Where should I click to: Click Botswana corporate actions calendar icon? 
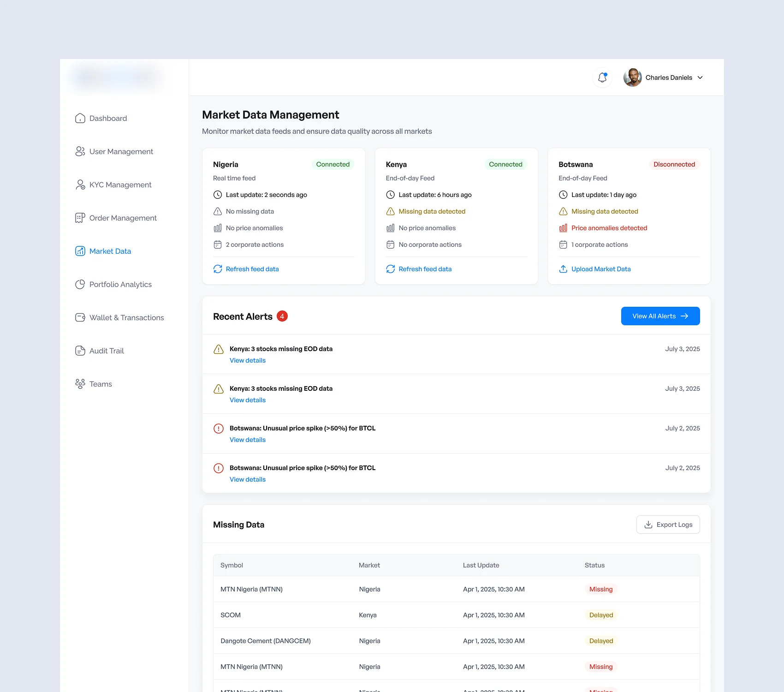[563, 245]
